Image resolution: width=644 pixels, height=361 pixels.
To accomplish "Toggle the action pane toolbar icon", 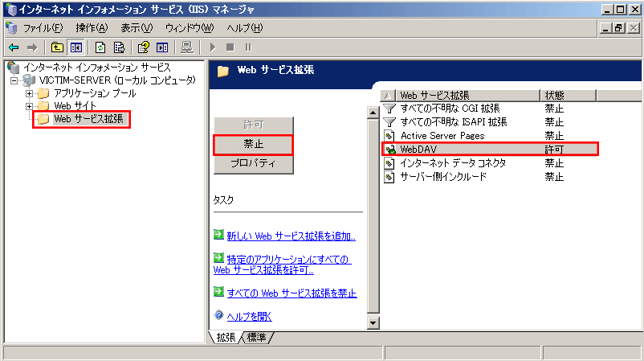I will click(x=162, y=47).
